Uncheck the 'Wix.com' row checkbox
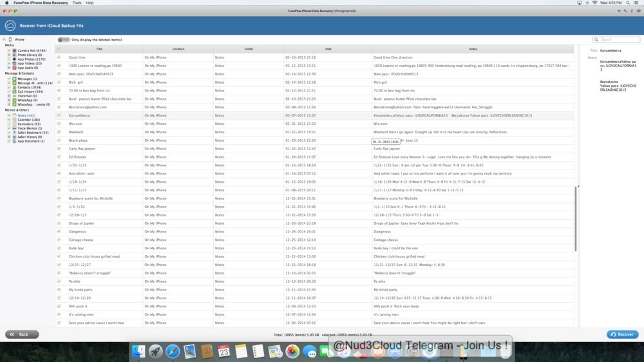This screenshot has width=644, height=362. coord(59,124)
